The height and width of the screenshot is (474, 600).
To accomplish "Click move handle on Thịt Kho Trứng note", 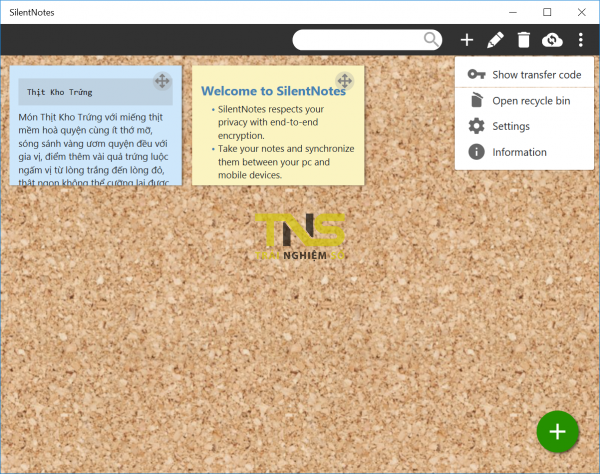I will point(162,81).
